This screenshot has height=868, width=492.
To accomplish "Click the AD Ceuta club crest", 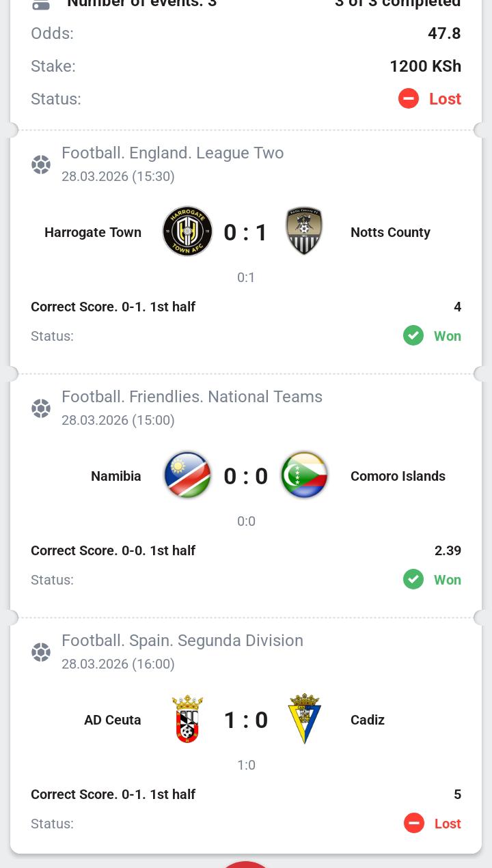I will tap(187, 719).
